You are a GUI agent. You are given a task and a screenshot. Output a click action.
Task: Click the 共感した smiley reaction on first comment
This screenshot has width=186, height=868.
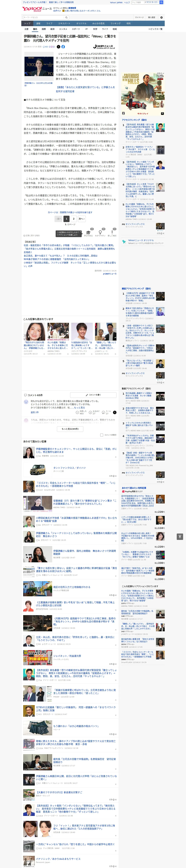click(x=81, y=412)
